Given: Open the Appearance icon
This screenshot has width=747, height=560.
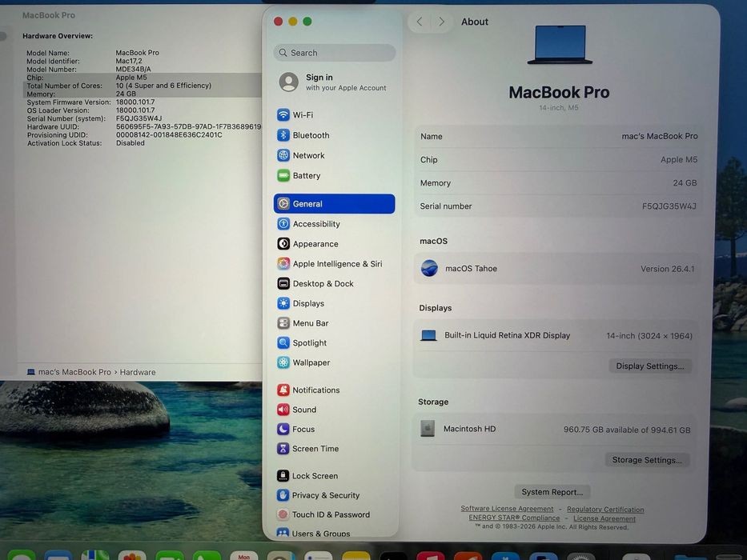Looking at the screenshot, I should click(x=283, y=244).
